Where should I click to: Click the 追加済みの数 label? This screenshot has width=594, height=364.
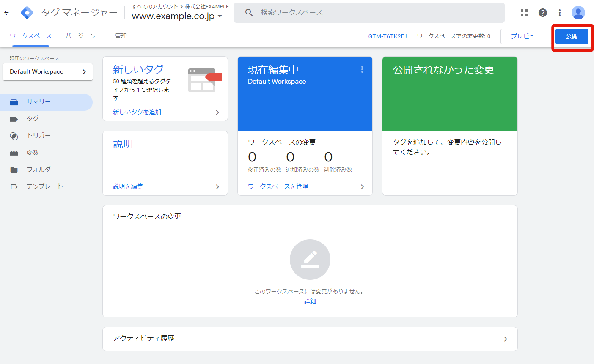click(x=302, y=170)
